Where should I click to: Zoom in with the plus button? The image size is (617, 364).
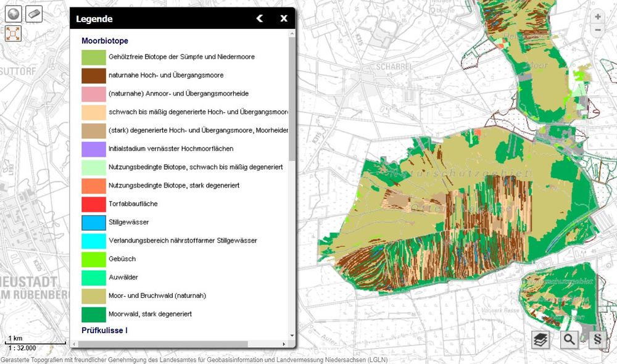click(x=597, y=17)
